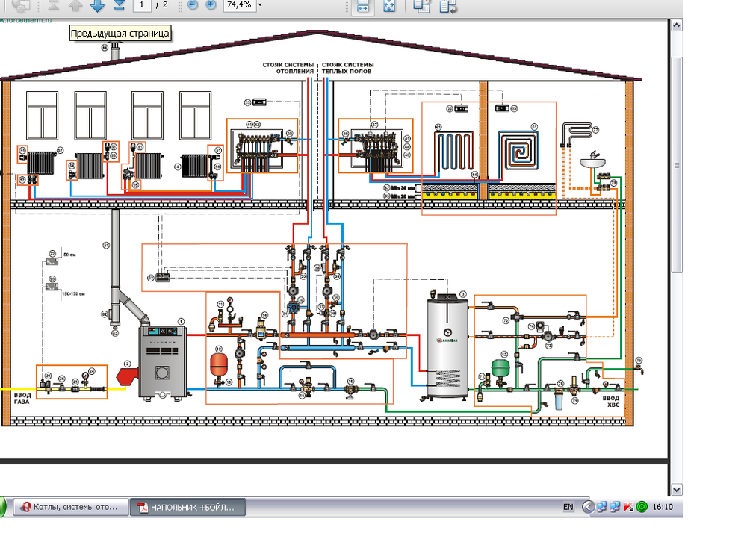Open the zoom percentage dropdown arrow
The width and height of the screenshot is (747, 560).
tap(259, 5)
